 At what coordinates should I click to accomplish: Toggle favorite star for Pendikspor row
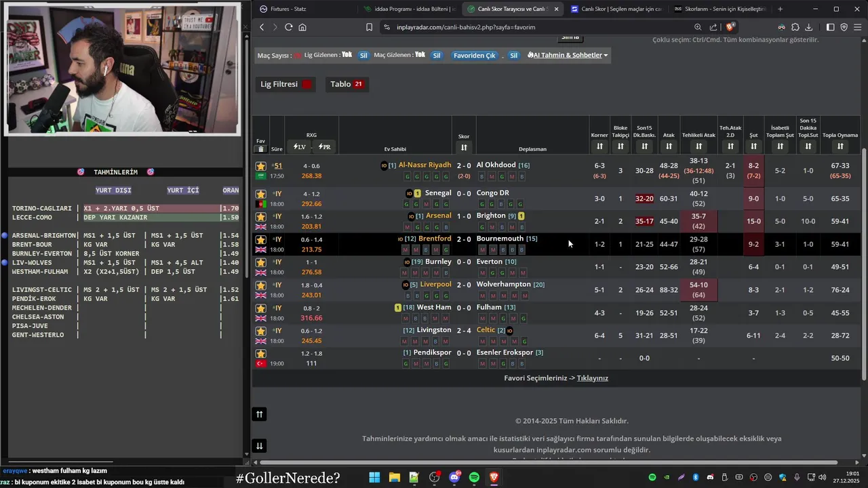coord(260,354)
